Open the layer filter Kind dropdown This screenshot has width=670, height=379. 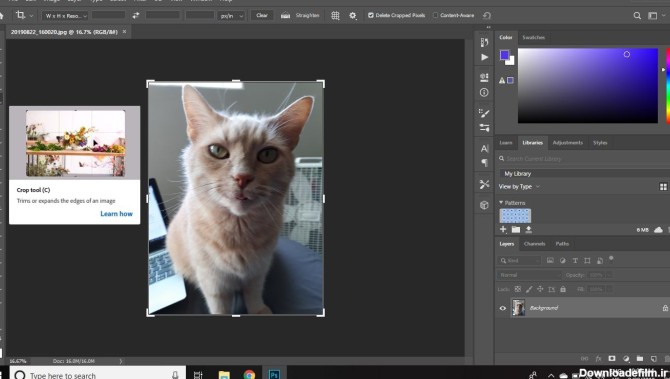click(x=520, y=261)
